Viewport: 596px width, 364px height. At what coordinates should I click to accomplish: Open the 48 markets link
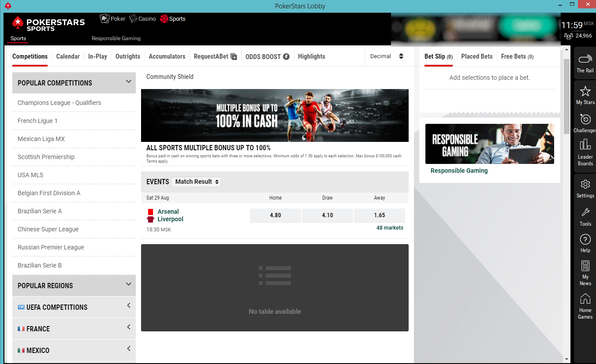[389, 228]
